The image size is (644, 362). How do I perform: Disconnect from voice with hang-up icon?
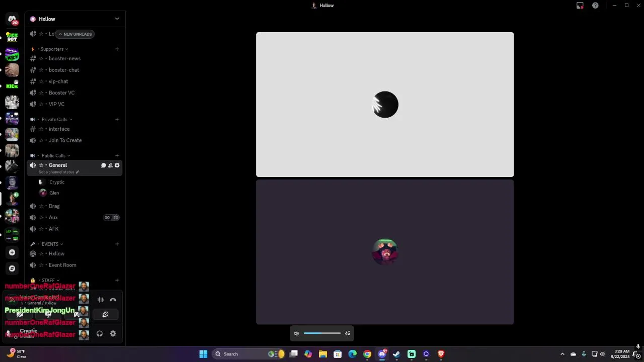point(113,300)
